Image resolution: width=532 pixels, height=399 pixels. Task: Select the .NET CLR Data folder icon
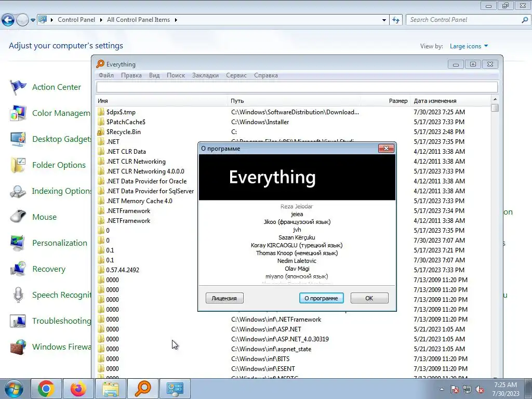pyautogui.click(x=101, y=151)
